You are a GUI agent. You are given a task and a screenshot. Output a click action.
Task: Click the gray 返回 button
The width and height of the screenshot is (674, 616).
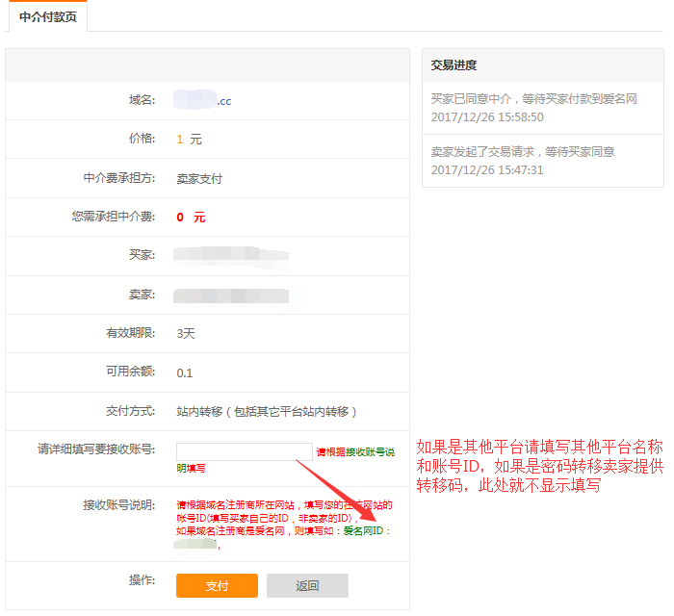point(307,585)
